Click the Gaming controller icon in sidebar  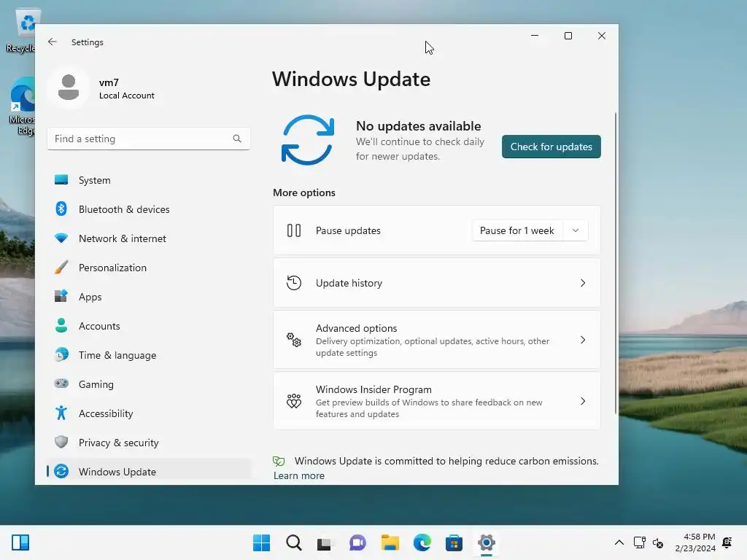point(61,384)
